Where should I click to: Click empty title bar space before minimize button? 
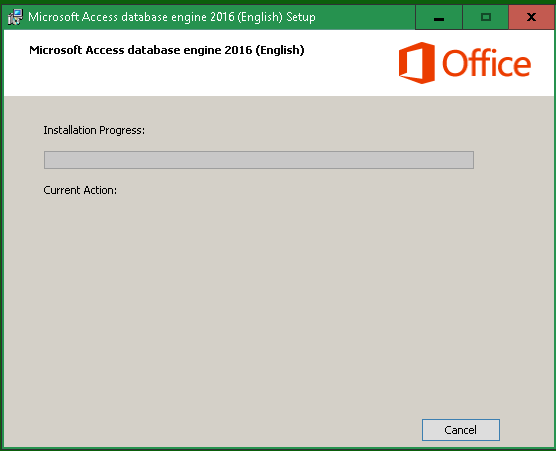click(365, 17)
